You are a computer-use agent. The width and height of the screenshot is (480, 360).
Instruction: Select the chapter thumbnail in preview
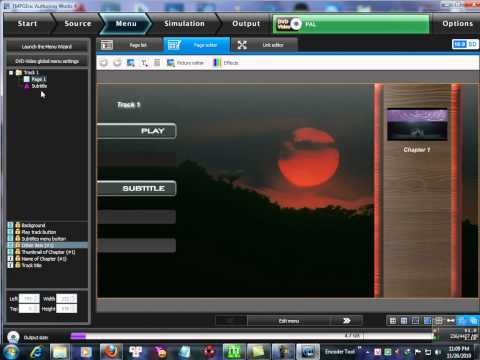[417, 124]
